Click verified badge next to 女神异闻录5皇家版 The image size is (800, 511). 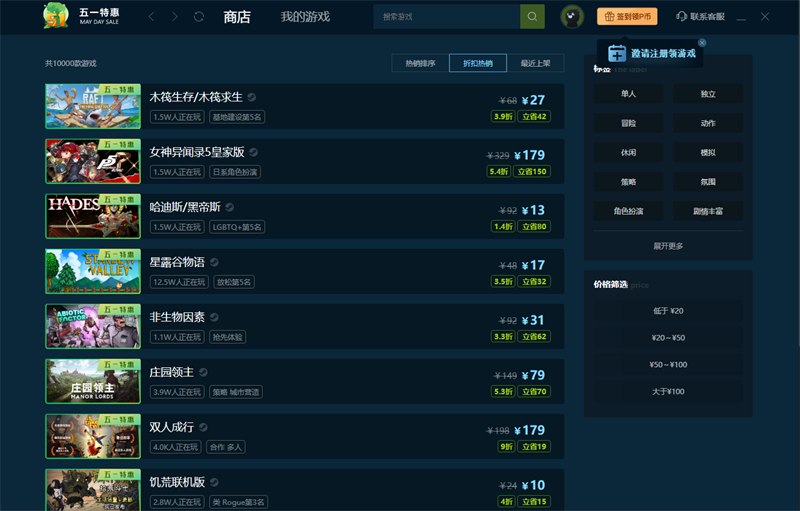pos(254,152)
